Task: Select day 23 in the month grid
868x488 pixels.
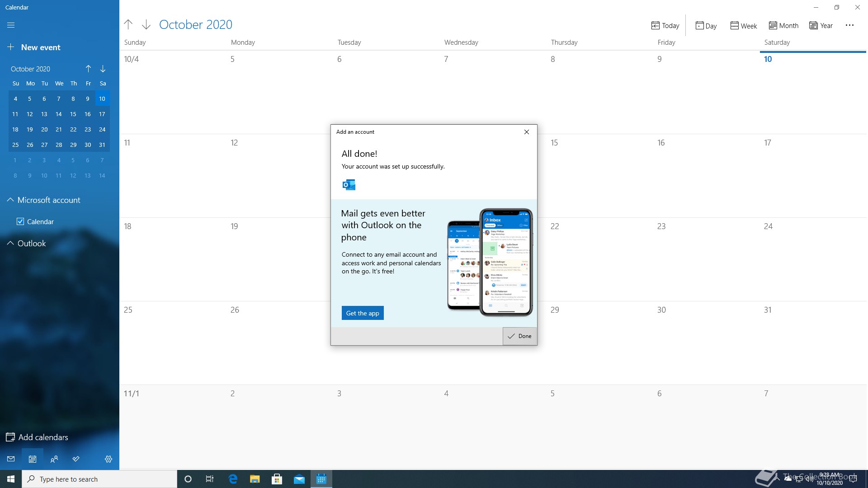Action: pos(706,259)
